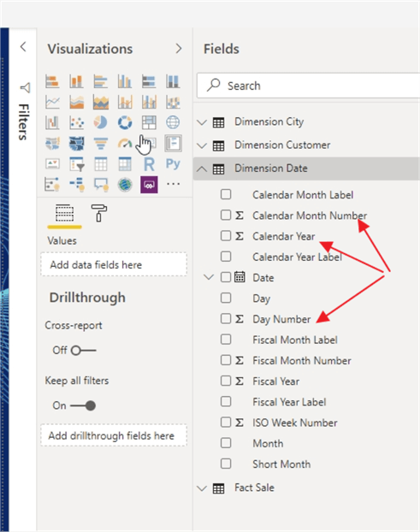Viewport: 420px width, 532px height.
Task: Turn on the Cross-report toggle
Action: click(x=84, y=351)
